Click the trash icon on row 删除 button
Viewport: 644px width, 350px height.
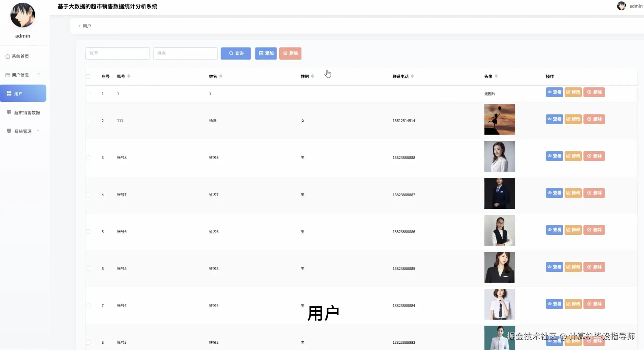[x=589, y=92]
